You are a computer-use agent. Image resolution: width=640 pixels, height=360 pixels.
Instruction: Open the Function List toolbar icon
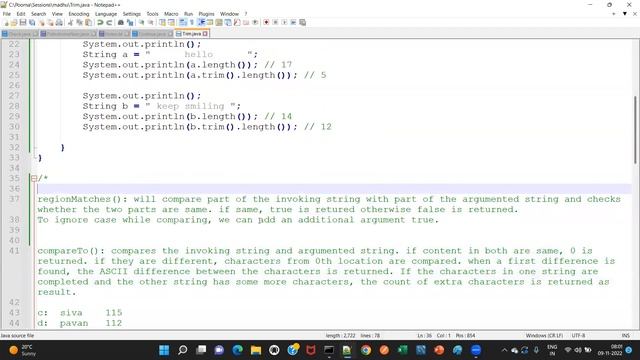coord(237,22)
